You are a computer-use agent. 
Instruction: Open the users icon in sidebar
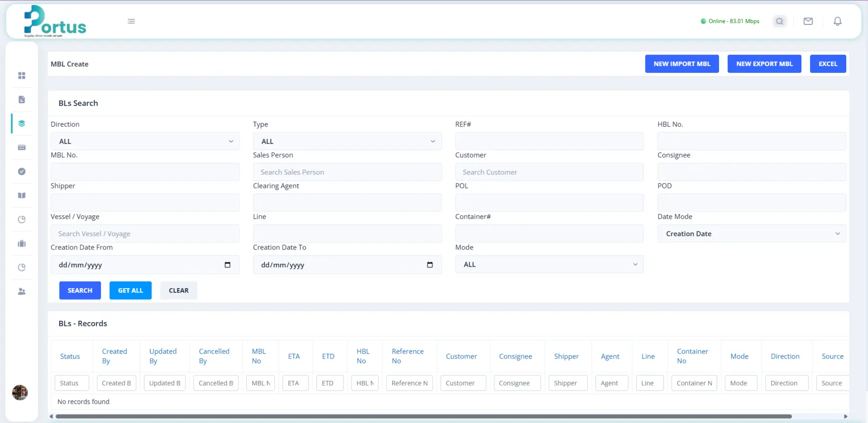(x=22, y=291)
